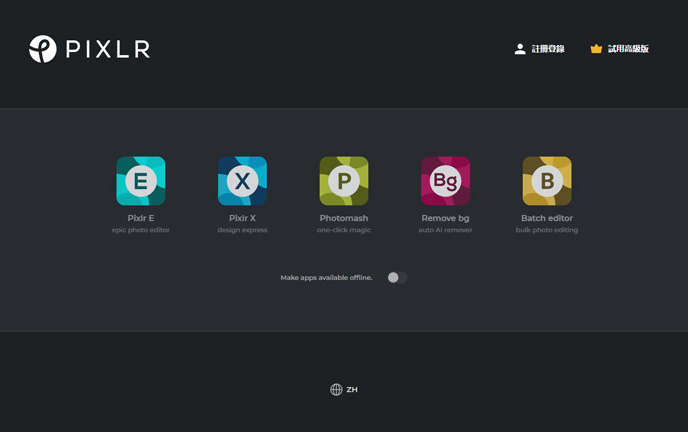Launch the Pixlr X app icon

coord(242,181)
